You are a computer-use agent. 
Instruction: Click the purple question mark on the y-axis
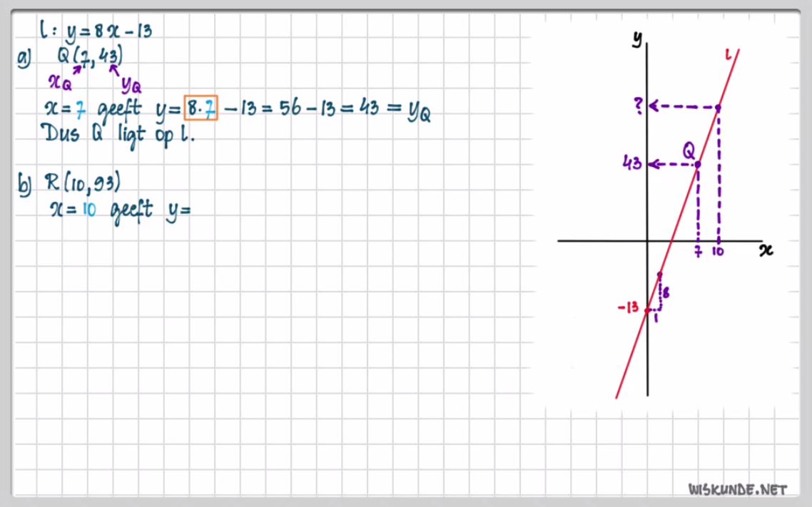tap(639, 106)
